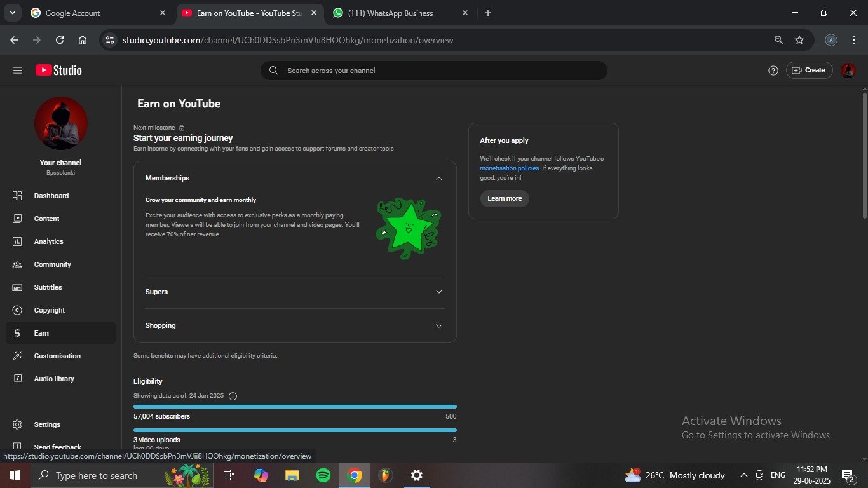868x488 pixels.
Task: Go back with the browser back arrow
Action: 14,40
